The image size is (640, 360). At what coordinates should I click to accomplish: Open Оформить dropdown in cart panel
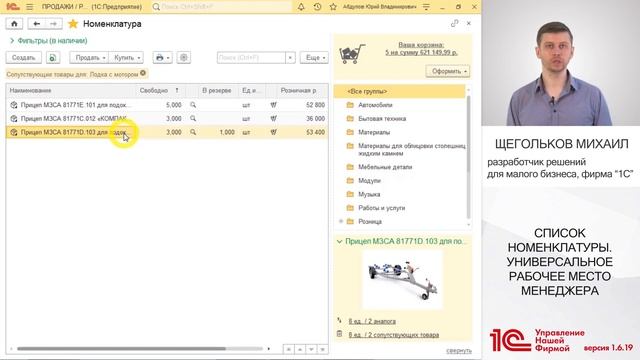(448, 71)
